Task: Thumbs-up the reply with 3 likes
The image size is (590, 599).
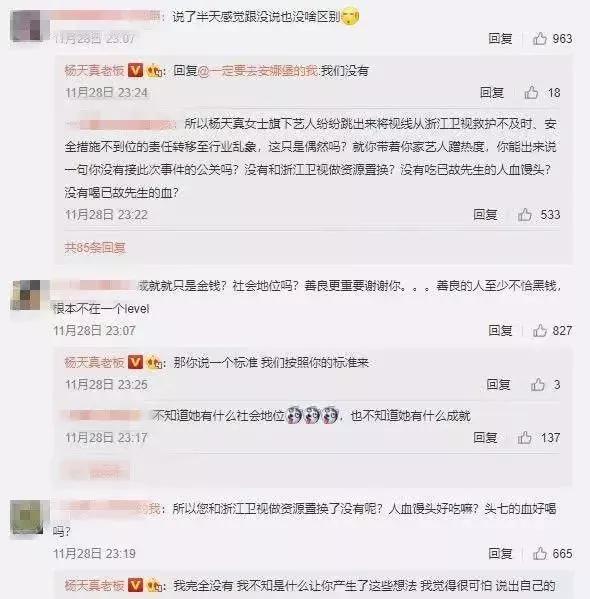Action: click(x=538, y=385)
